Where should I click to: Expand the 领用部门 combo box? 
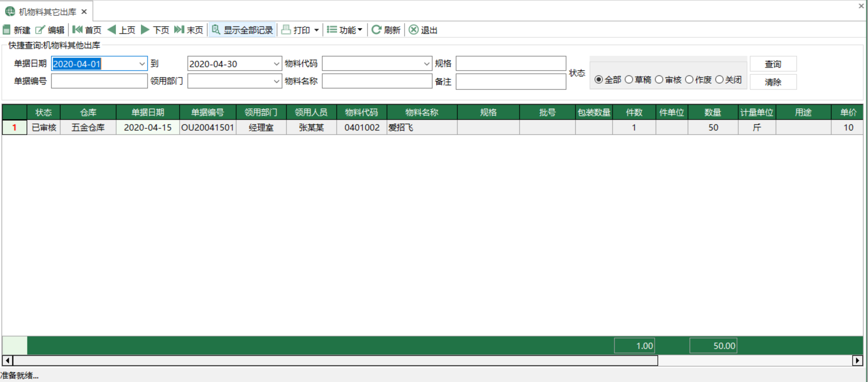276,81
